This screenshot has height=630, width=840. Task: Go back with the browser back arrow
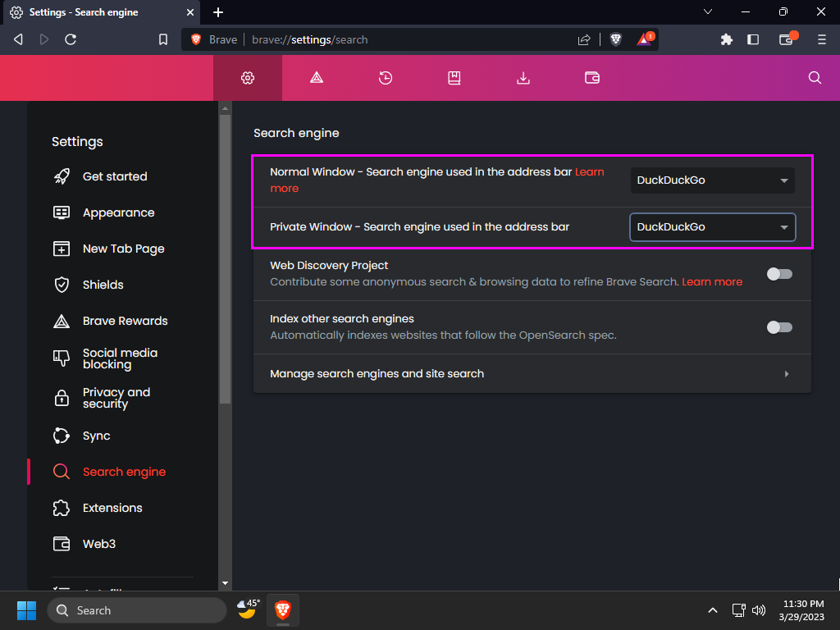18,39
